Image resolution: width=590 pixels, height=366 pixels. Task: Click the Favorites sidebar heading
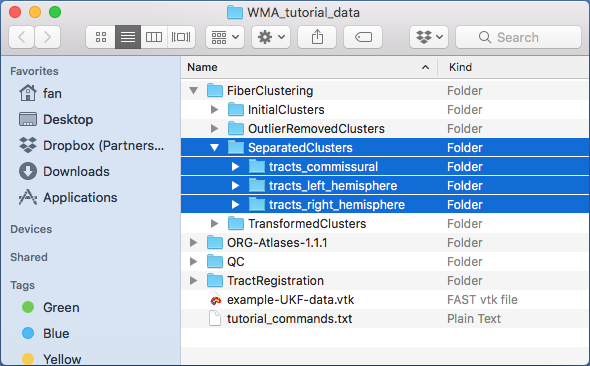coord(34,71)
